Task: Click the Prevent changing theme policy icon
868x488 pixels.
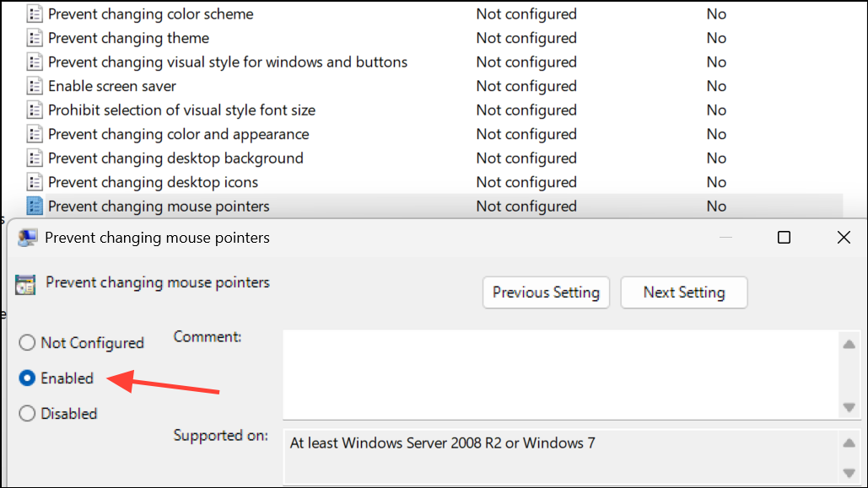Action: coord(34,37)
